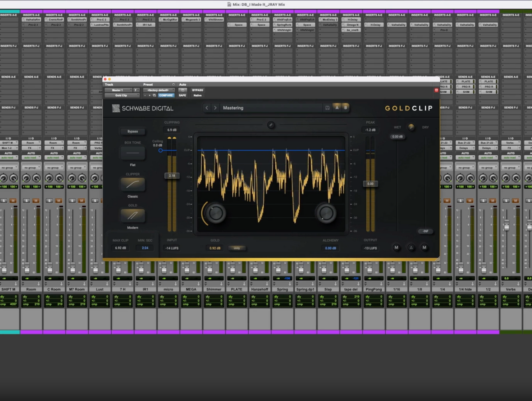Open automation mode dropdown on SHIFT M track
The width and height of the screenshot is (532, 401).
point(8,157)
